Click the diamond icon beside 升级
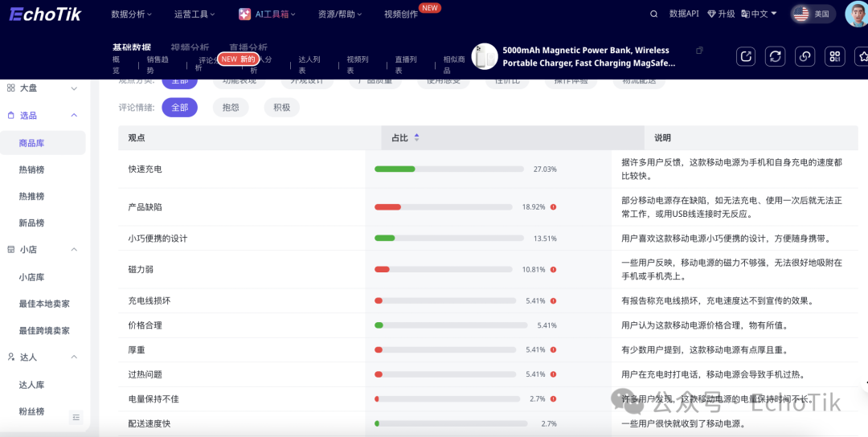 click(711, 14)
